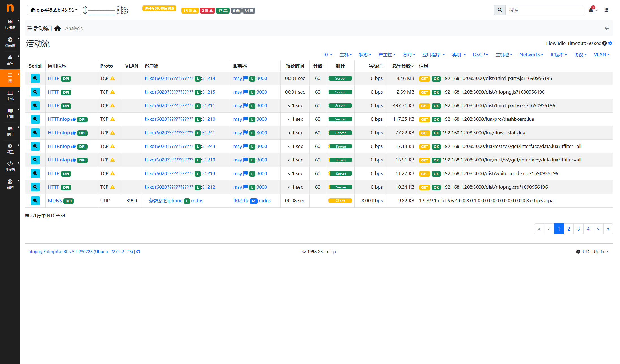Image resolution: width=620 pixels, height=364 pixels.
Task: Inspect the MDNS flow details
Action: pyautogui.click(x=35, y=201)
